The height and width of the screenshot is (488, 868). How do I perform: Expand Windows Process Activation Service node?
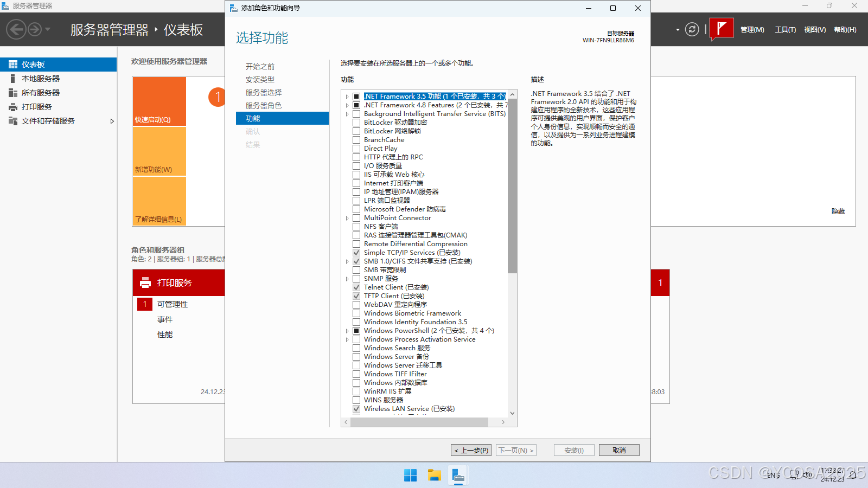click(x=347, y=339)
